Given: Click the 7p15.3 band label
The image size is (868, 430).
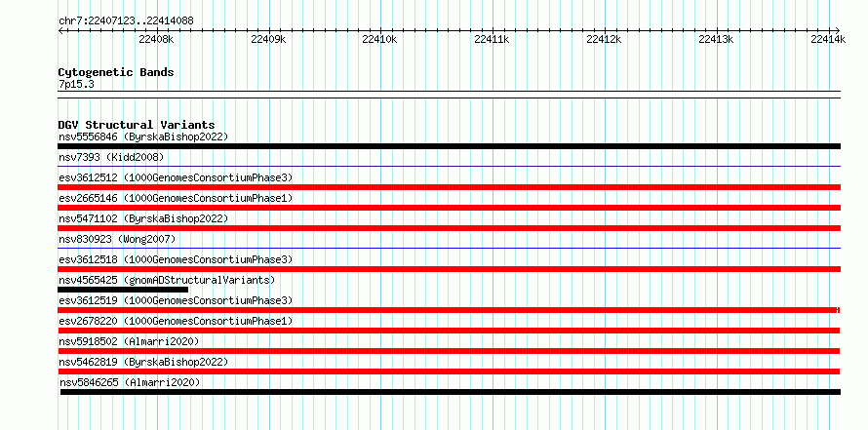Looking at the screenshot, I should (76, 85).
